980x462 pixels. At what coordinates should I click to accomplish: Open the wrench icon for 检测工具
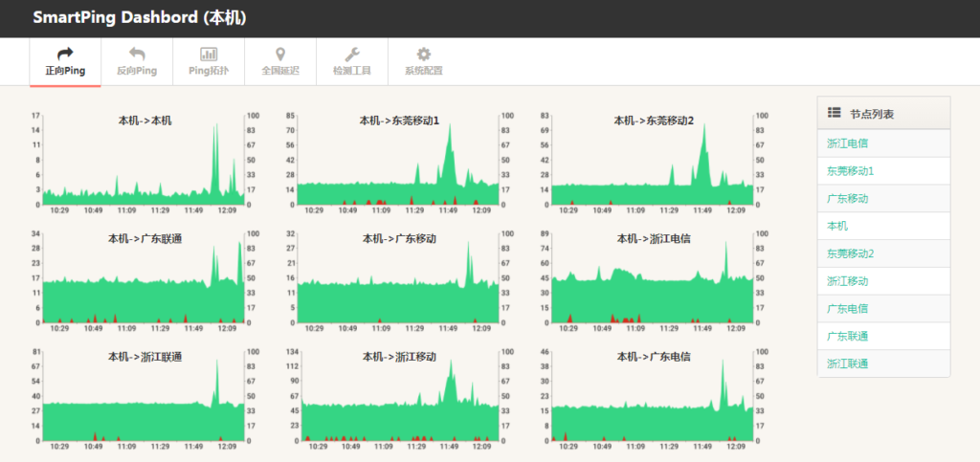(x=351, y=55)
